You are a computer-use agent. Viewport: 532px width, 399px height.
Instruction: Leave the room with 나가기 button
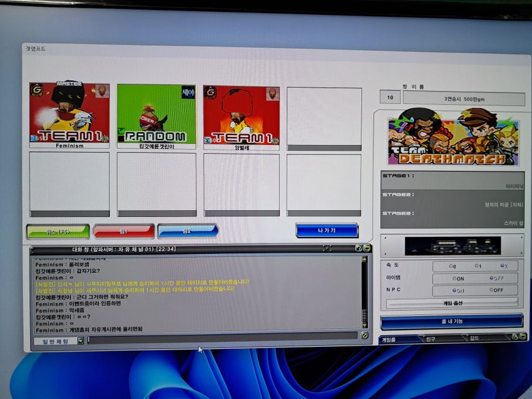[x=327, y=231]
